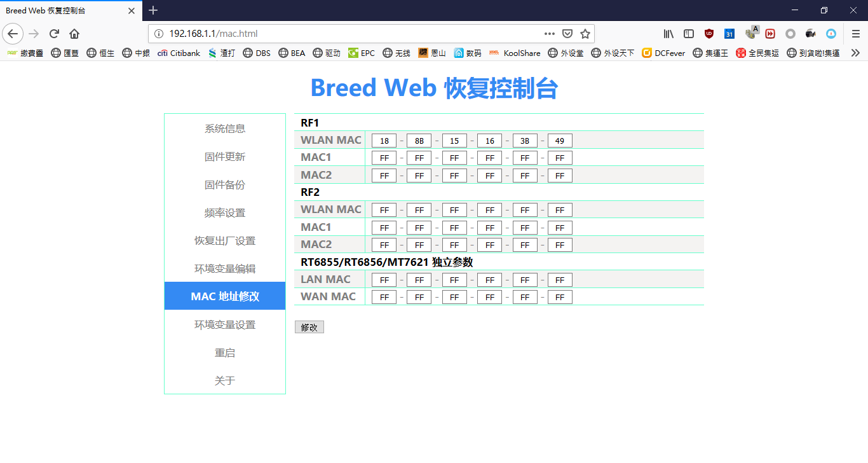Click the 修改 submit button
This screenshot has height=463, width=868.
tap(309, 327)
